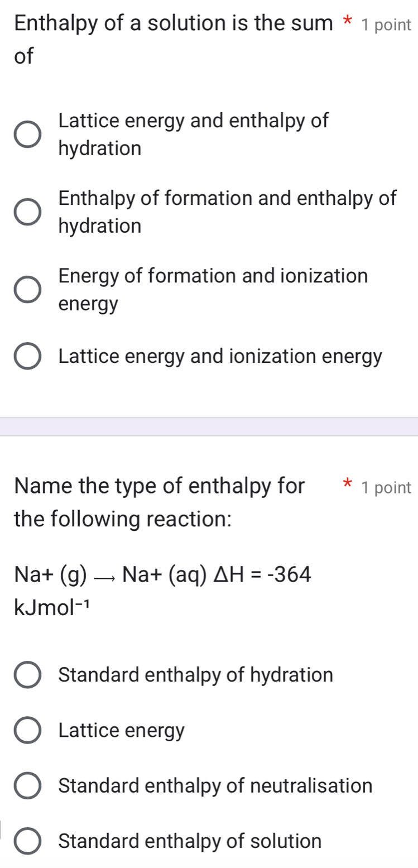Click the 'Name the type of enthalpy for' question title
The width and height of the screenshot is (418, 868).
[x=160, y=486]
